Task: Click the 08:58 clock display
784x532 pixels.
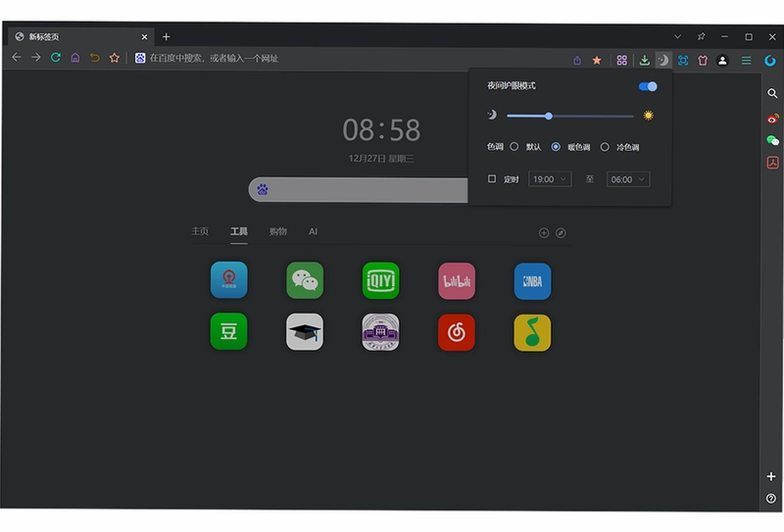Action: tap(381, 130)
